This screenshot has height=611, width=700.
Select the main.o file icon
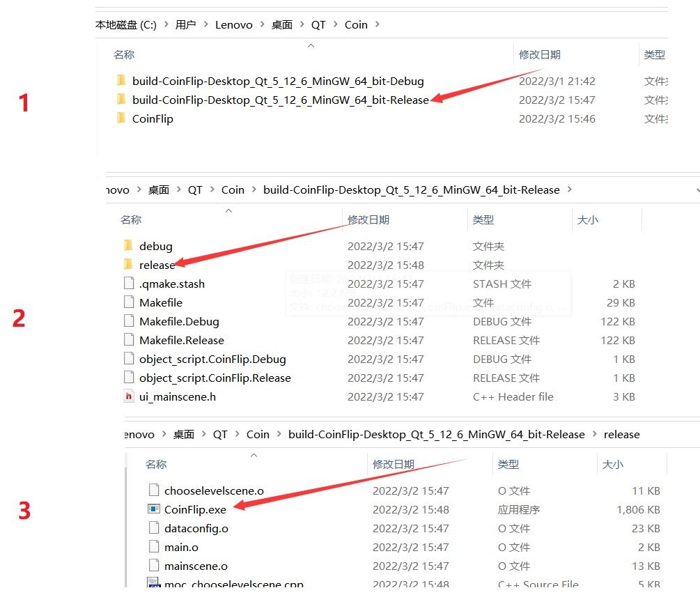coord(153,546)
